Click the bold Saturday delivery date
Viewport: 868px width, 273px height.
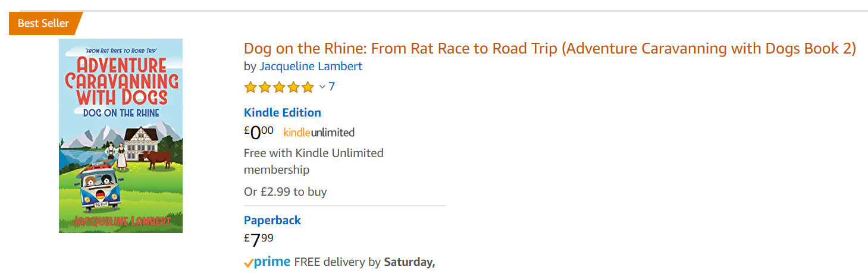click(x=409, y=262)
